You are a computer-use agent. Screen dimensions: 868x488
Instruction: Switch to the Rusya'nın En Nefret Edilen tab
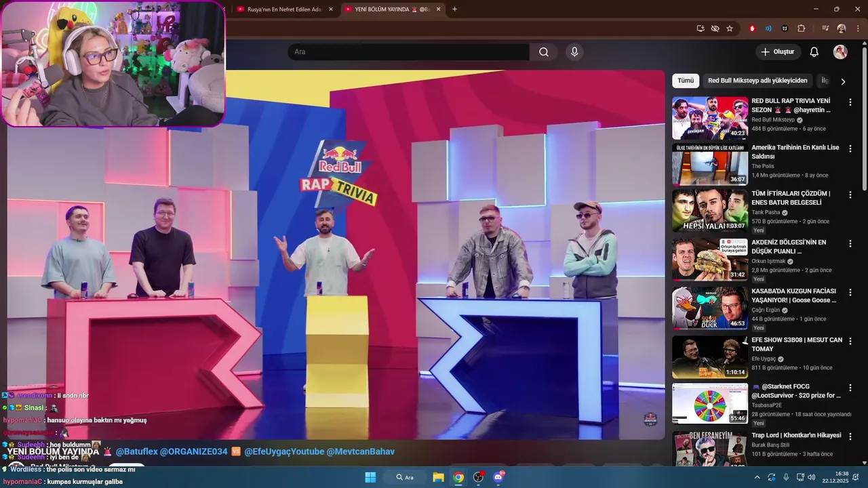click(284, 9)
